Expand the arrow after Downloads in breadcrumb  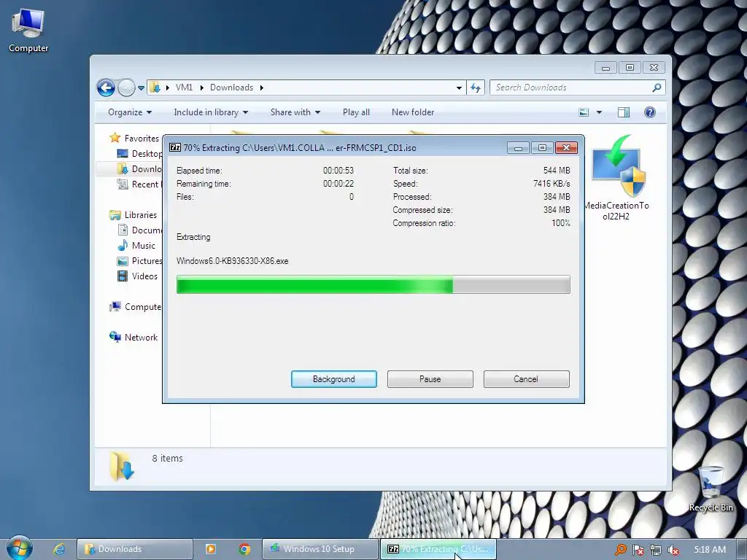[x=262, y=87]
